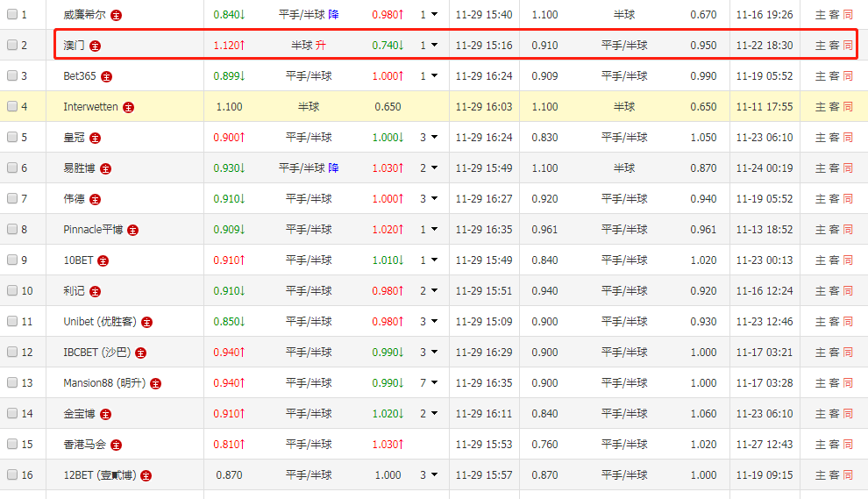Tick the checkbox for row 16 12BET
The width and height of the screenshot is (868, 499).
point(12,474)
